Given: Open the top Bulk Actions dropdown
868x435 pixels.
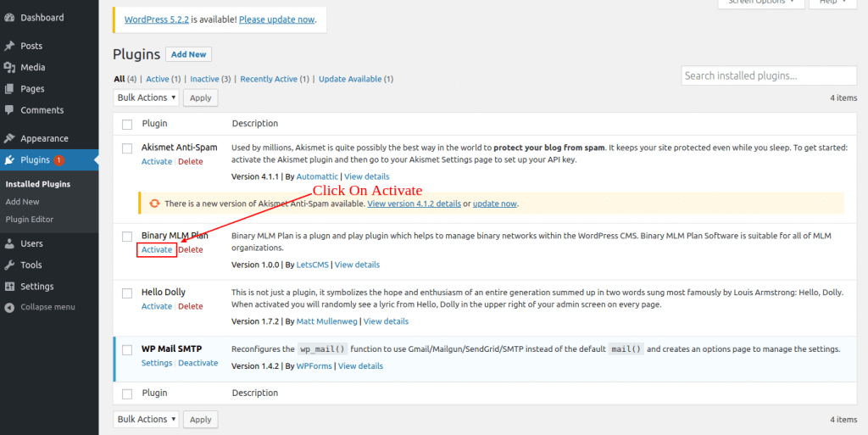Looking at the screenshot, I should click(x=146, y=98).
